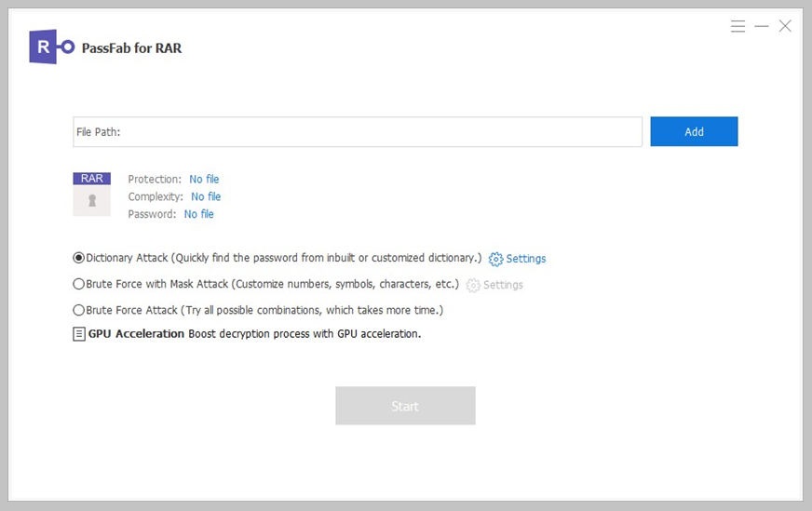
Task: Click the Complexity 'No file' value
Action: tap(206, 196)
